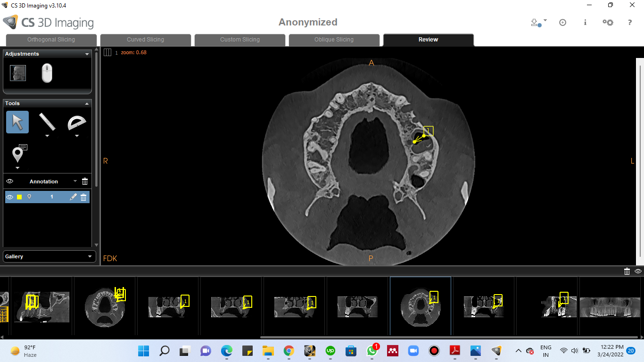Screen dimensions: 644x362
Task: Click the pencil to edit annotation 1
Action: (73, 197)
